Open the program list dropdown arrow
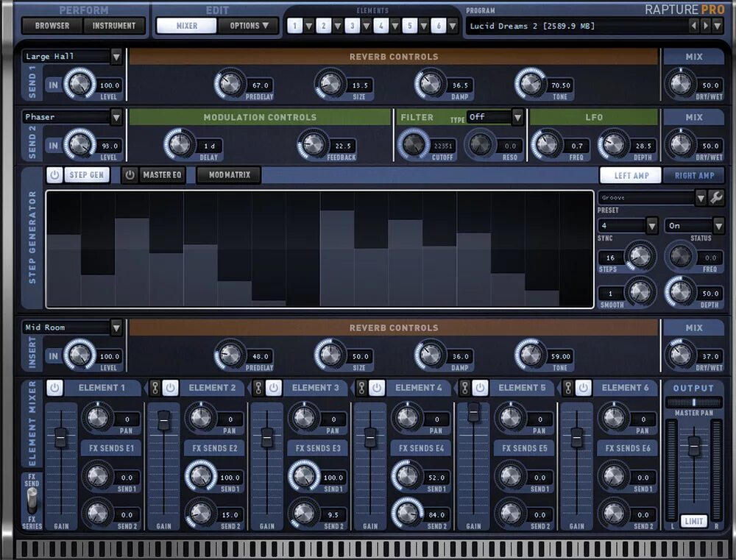Viewport: 736px width, 560px height. 717,26
